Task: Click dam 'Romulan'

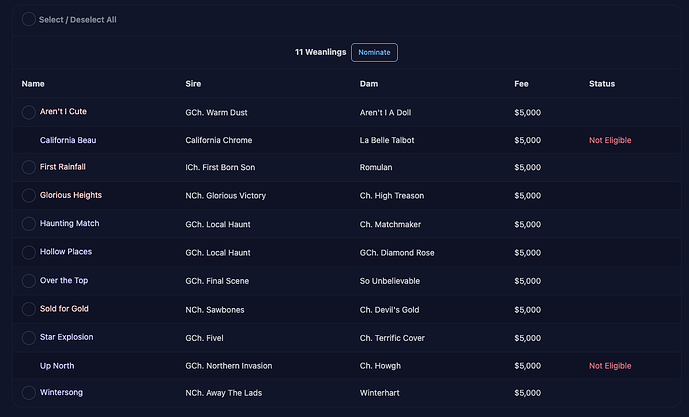Action: (x=376, y=167)
